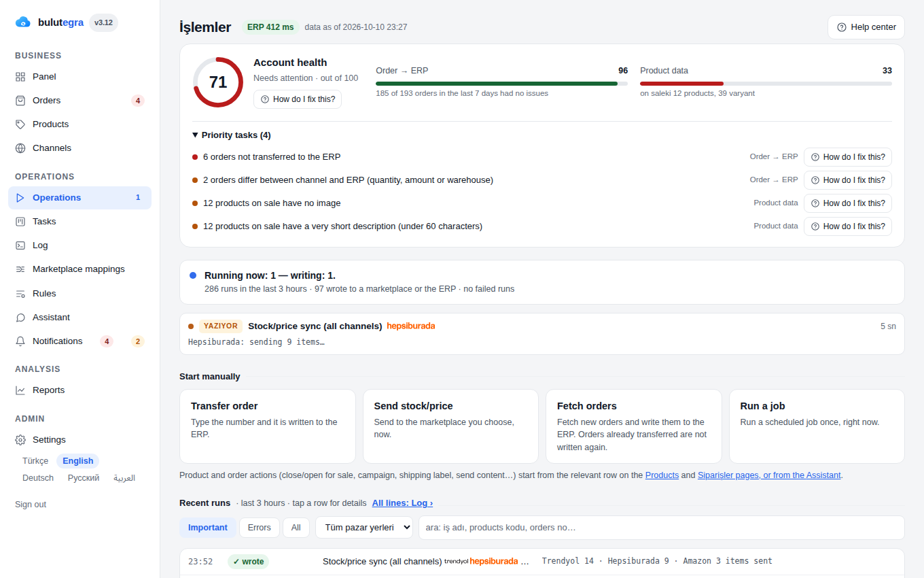Viewport: 924px width, 578px height.
Task: Open Marketplace mappings from the sidebar
Action: (79, 269)
